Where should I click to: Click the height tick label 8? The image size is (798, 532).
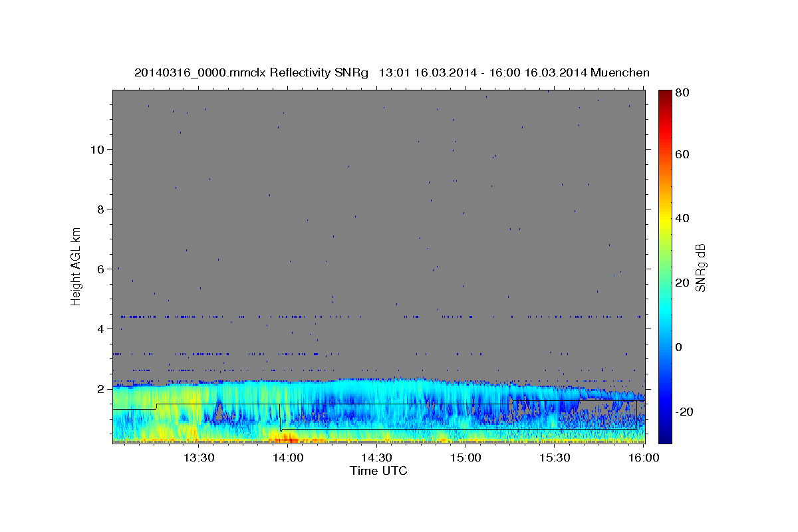101,209
